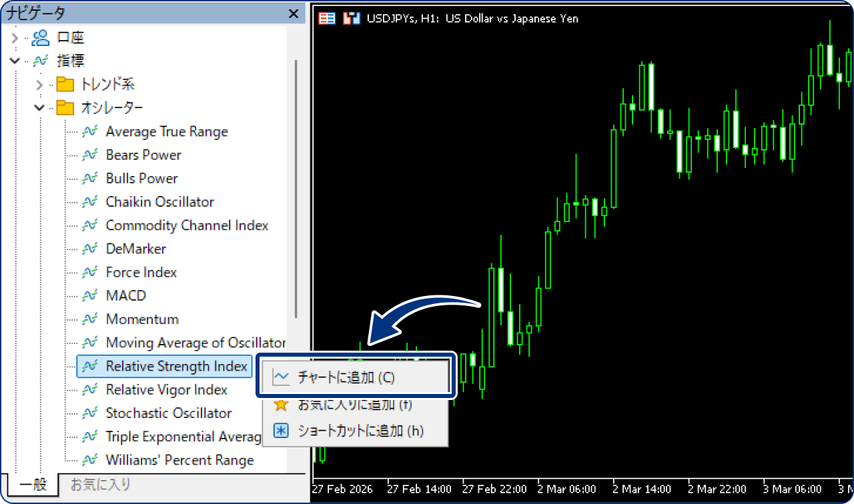The height and width of the screenshot is (504, 854).
Task: Select Williams' Percent Range in the list
Action: coord(179,460)
